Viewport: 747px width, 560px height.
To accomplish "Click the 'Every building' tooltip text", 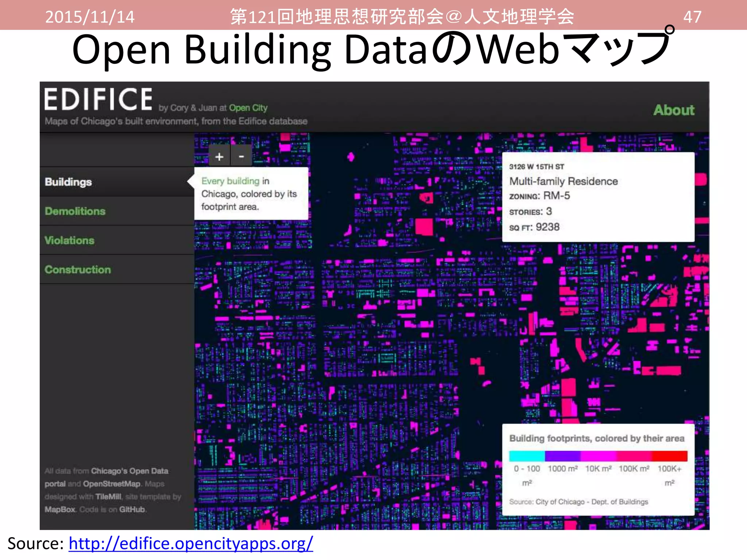I will point(230,181).
